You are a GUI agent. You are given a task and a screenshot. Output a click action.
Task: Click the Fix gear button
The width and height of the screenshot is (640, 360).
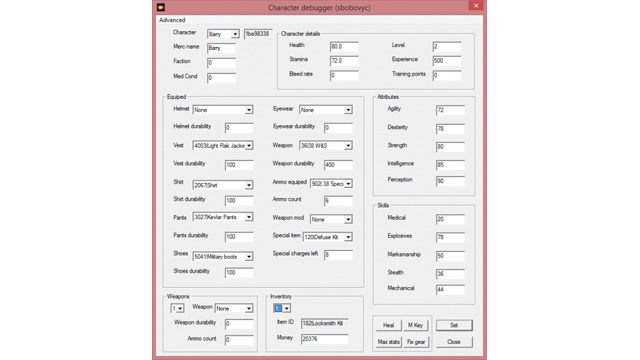tap(416, 342)
